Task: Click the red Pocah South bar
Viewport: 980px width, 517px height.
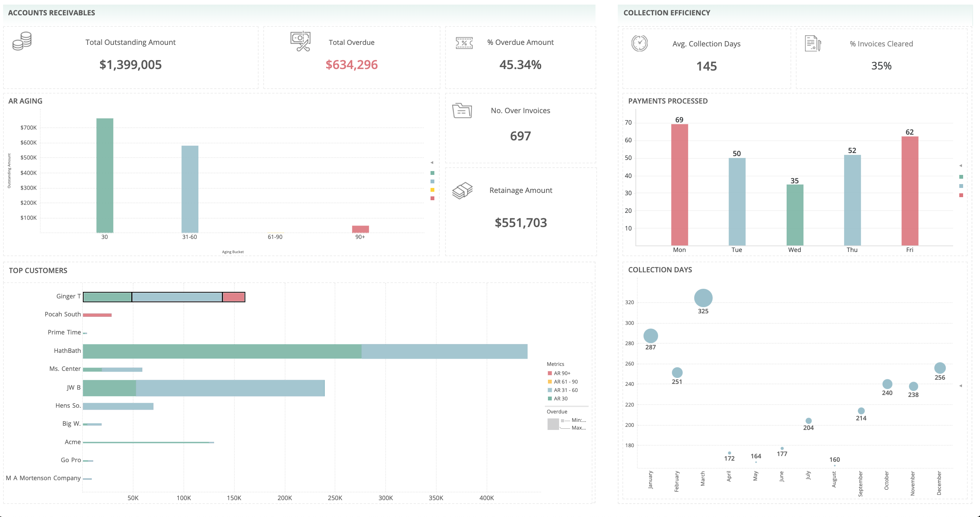Action: (97, 315)
